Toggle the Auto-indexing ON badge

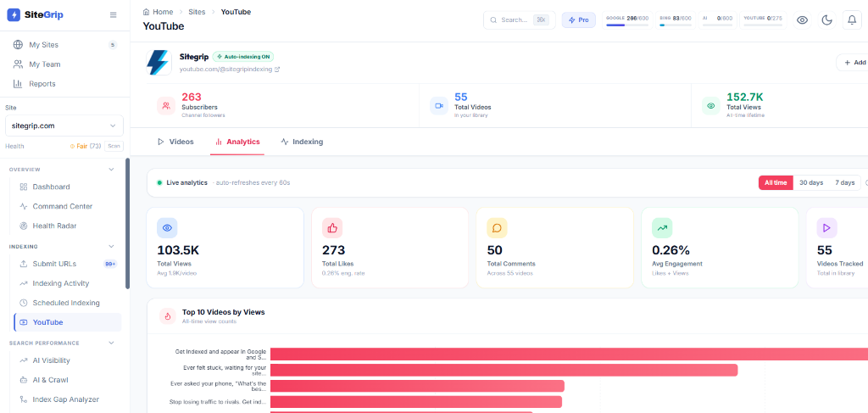pyautogui.click(x=243, y=57)
